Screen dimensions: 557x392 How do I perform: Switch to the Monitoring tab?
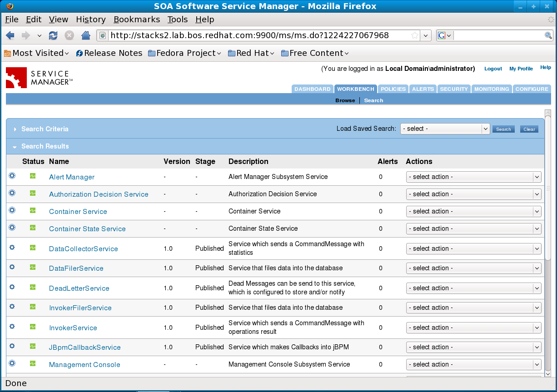tap(492, 89)
